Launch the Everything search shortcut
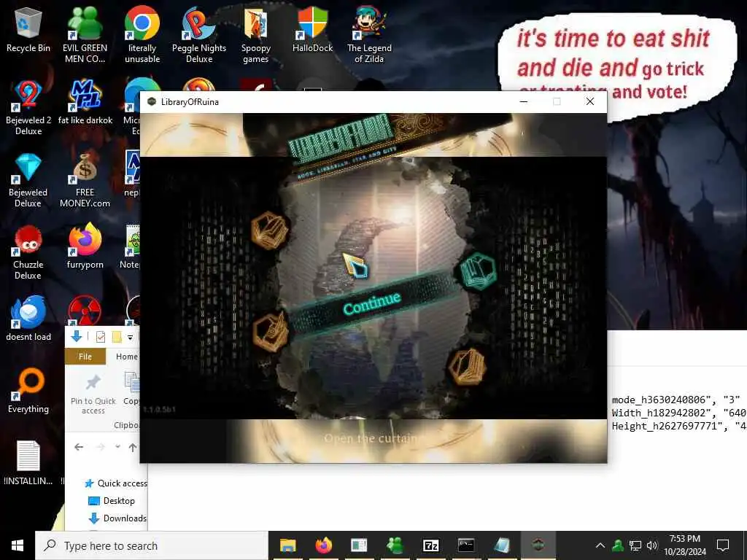This screenshot has height=560, width=747. 28,391
